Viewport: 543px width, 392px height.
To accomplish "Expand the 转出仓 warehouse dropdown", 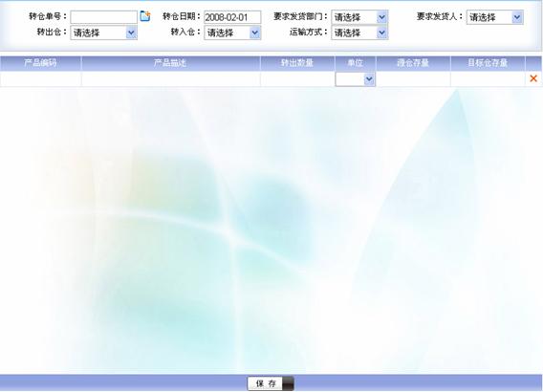I will point(104,33).
